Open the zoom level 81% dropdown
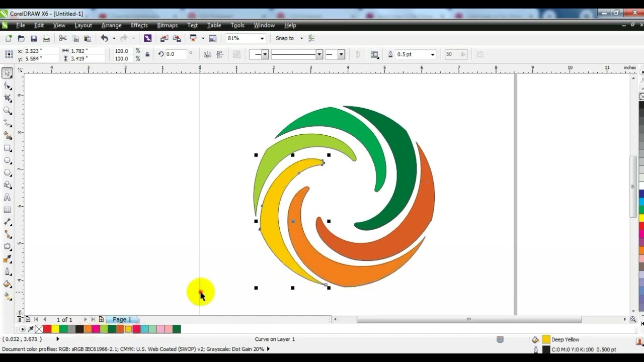 pos(262,38)
